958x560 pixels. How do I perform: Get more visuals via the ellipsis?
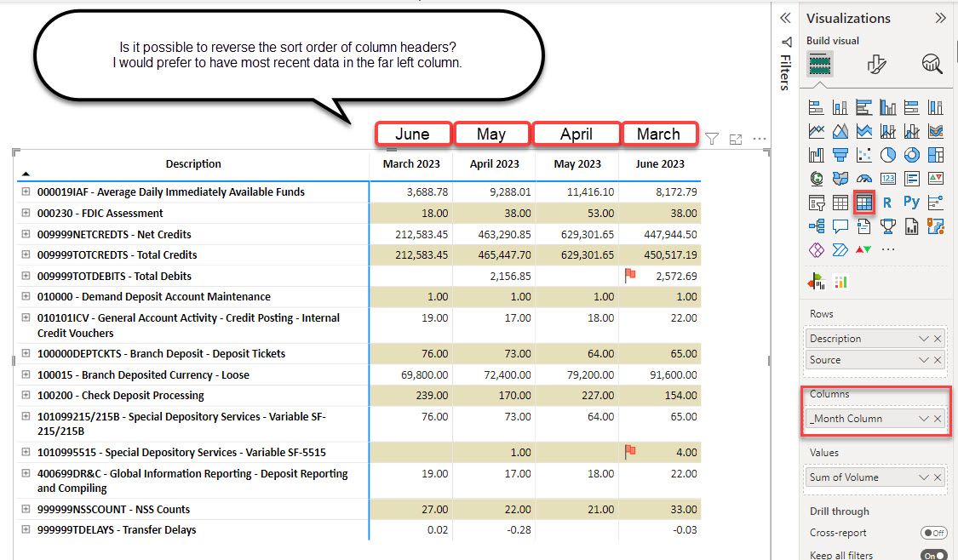[887, 249]
